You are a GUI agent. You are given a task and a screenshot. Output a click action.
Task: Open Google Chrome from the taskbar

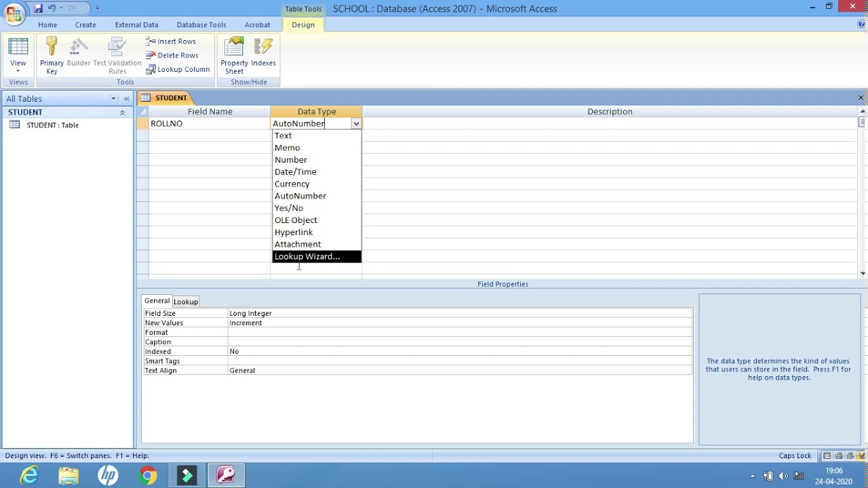click(147, 476)
